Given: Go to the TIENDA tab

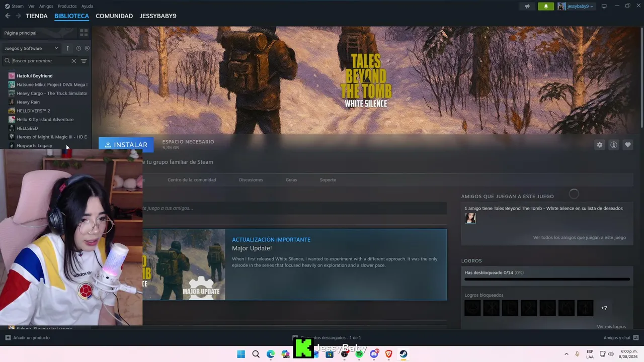Looking at the screenshot, I should 37,16.
